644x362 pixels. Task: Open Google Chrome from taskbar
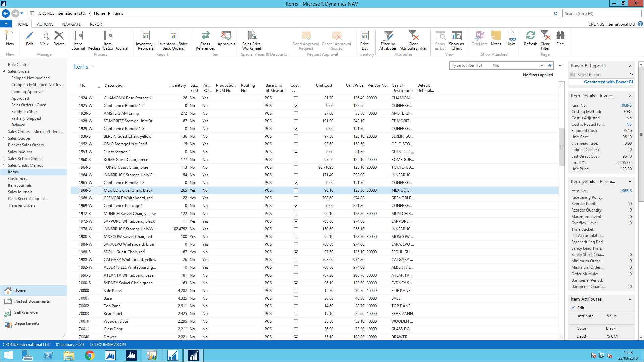[x=90, y=355]
